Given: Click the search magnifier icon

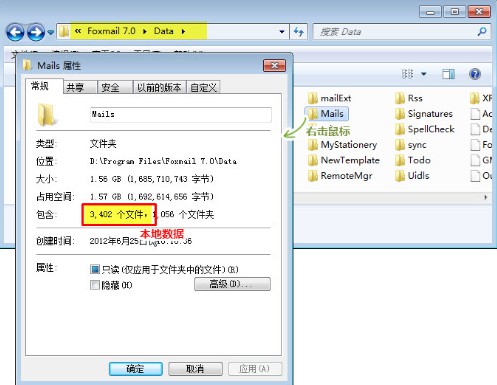Looking at the screenshot, I should coord(482,32).
